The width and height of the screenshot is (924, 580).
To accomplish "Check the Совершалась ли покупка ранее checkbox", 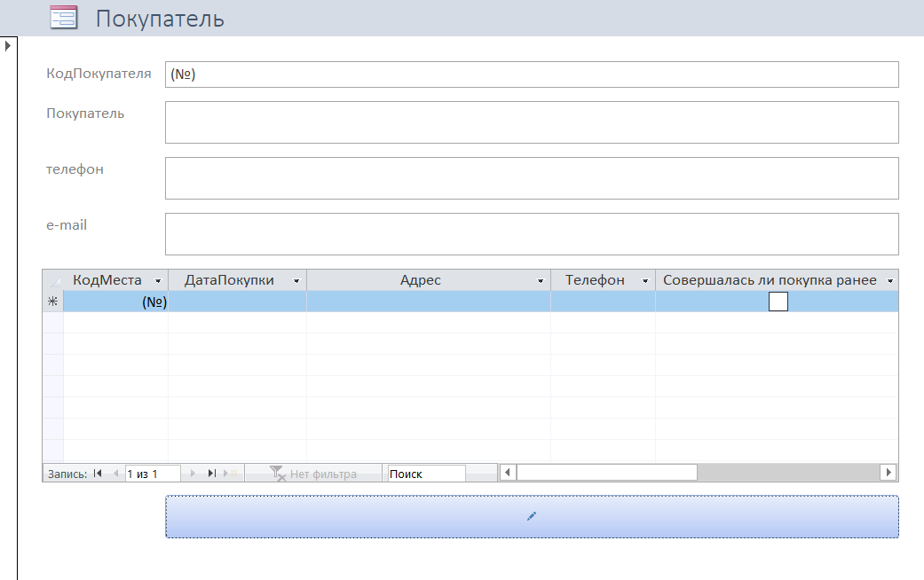I will 778,302.
